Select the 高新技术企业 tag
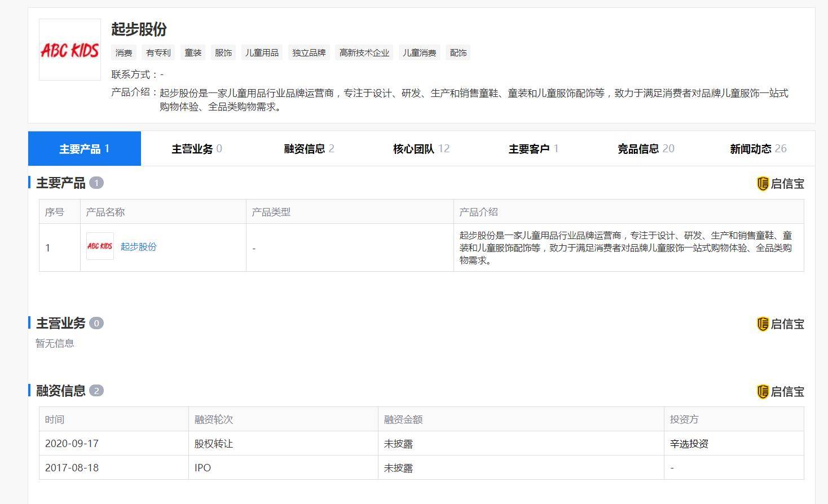The height and width of the screenshot is (504, 828). [364, 52]
